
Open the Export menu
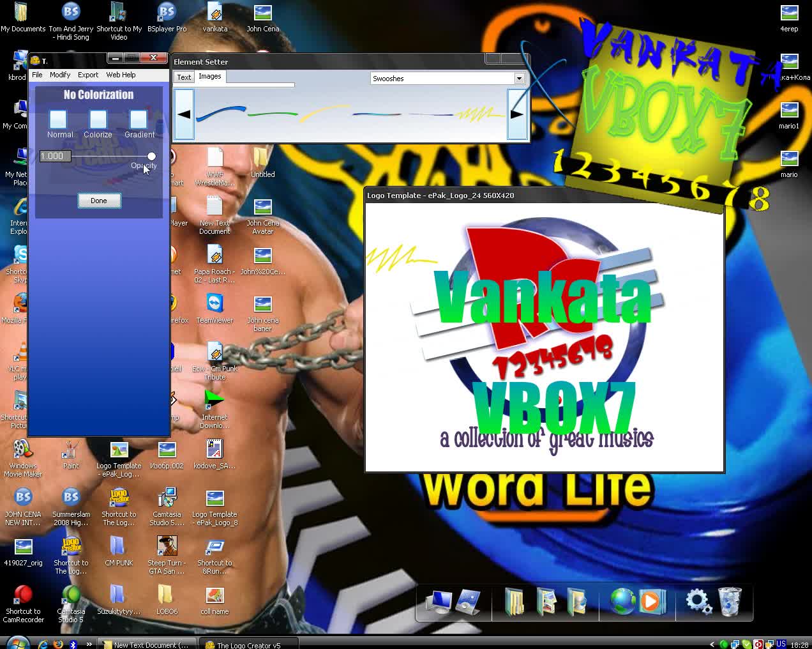click(88, 75)
